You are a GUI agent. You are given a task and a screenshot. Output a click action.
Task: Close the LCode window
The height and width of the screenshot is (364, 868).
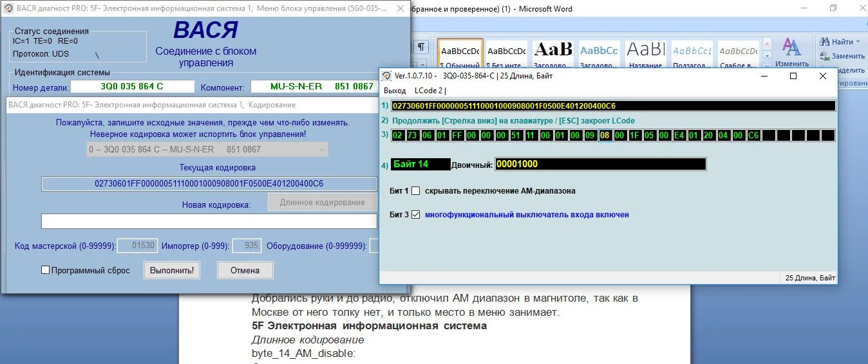pyautogui.click(x=822, y=76)
